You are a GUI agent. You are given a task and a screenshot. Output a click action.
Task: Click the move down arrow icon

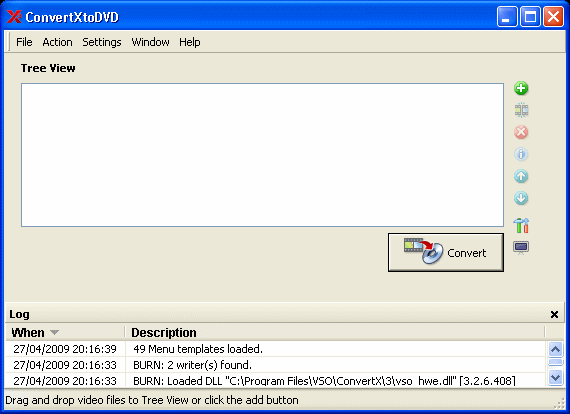pyautogui.click(x=521, y=198)
